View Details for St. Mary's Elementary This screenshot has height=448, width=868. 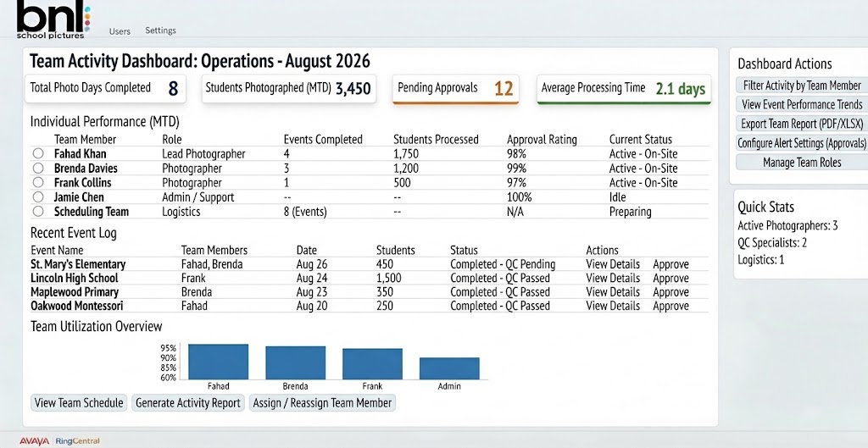tap(613, 264)
